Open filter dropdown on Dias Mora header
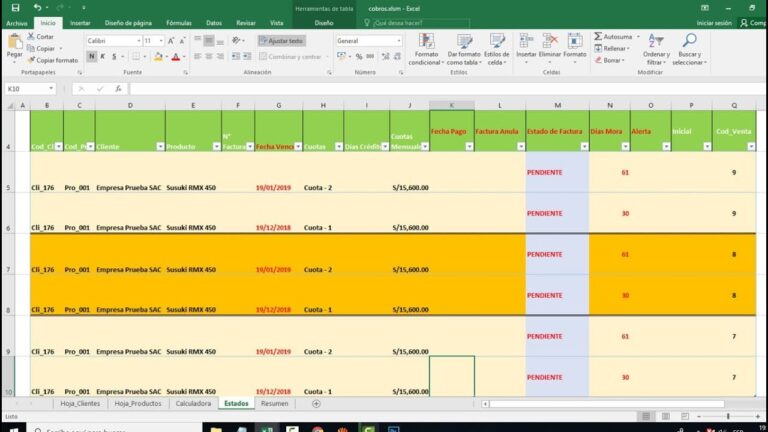Screen dimensions: 768x432 [625, 146]
